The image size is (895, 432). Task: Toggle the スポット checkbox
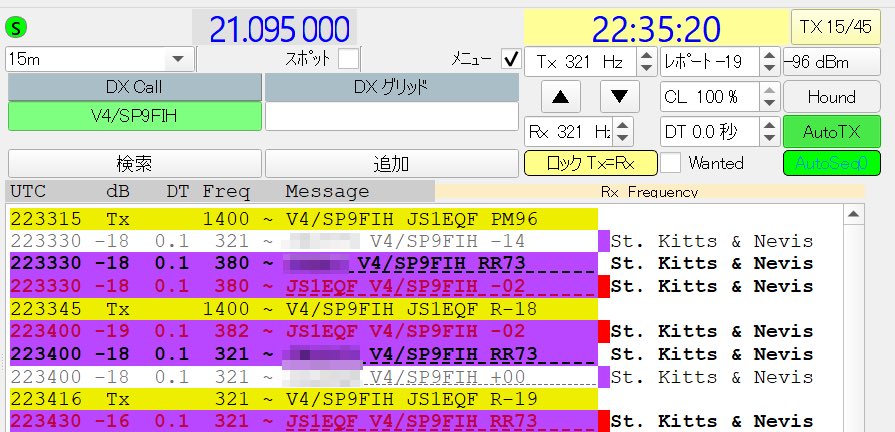(x=348, y=59)
